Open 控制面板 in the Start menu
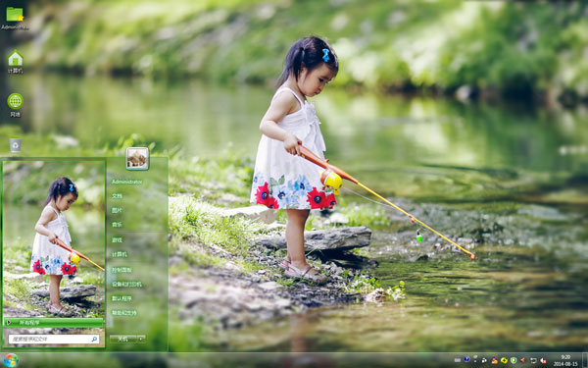Image resolution: width=588 pixels, height=368 pixels. pyautogui.click(x=122, y=270)
